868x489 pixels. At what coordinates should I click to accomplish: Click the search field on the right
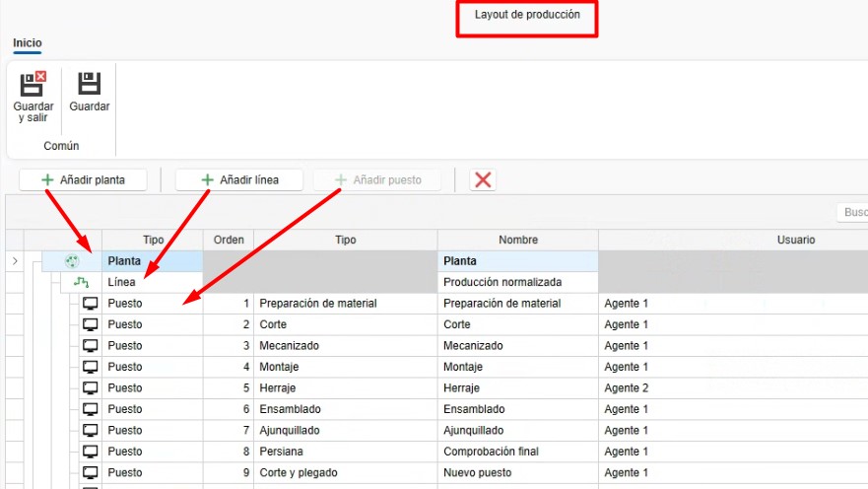[x=852, y=212]
